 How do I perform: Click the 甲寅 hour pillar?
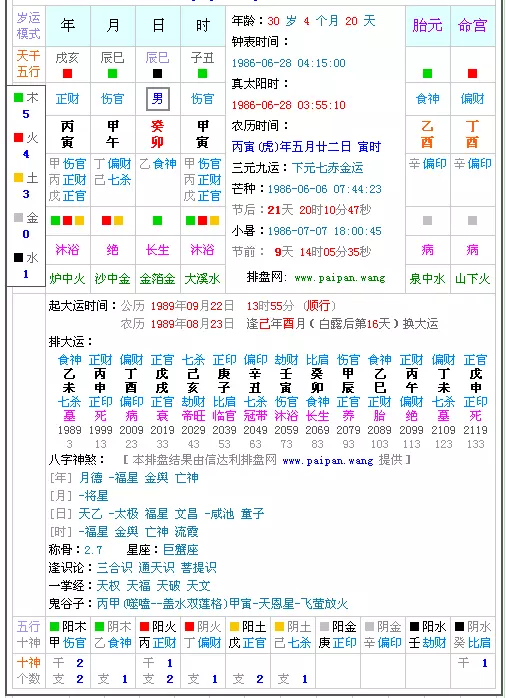pyautogui.click(x=202, y=134)
